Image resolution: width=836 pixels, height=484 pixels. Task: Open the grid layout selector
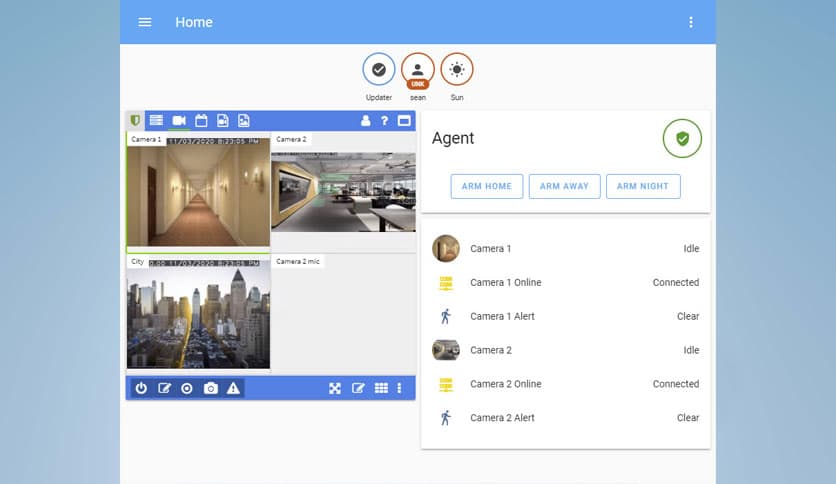(381, 388)
